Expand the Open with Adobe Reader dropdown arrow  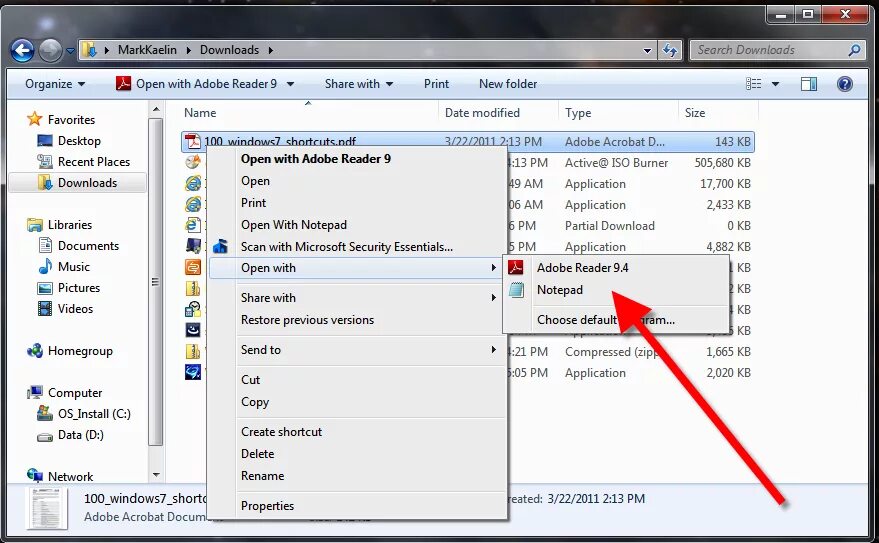pyautogui.click(x=290, y=84)
